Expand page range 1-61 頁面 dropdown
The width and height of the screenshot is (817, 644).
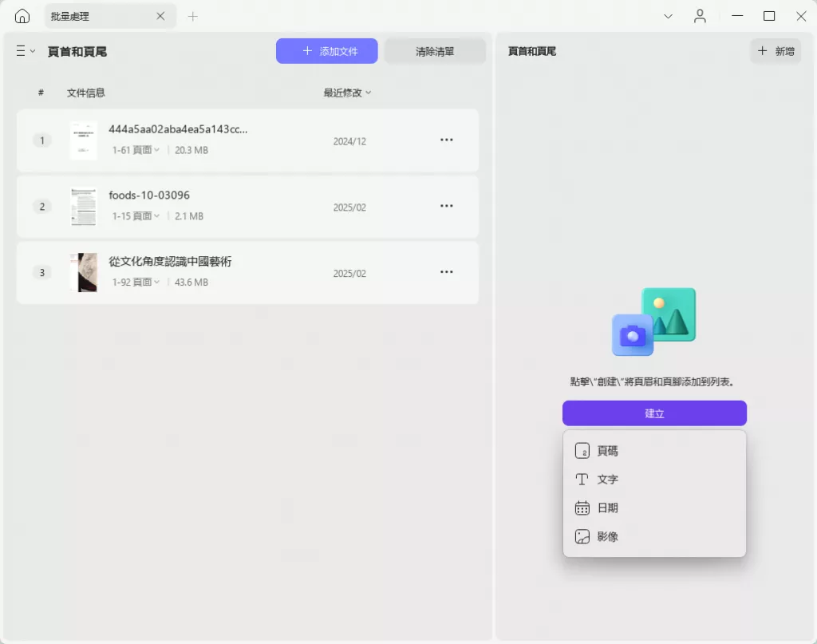click(x=136, y=150)
